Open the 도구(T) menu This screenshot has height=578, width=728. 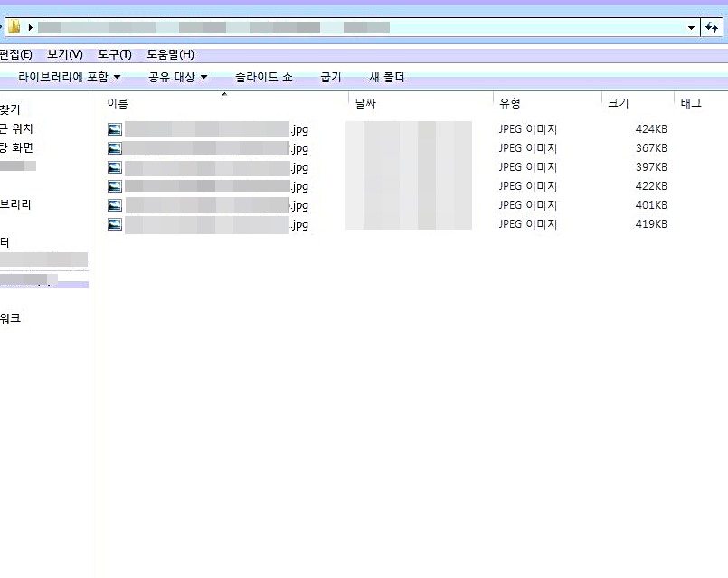click(x=115, y=55)
